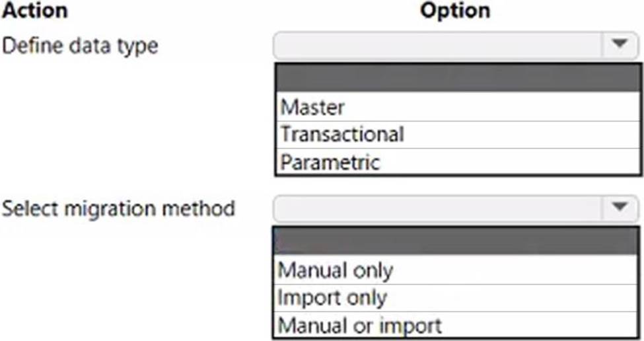Select the blank entry above Master
Image resolution: width=644 pixels, height=341 pixels.
click(457, 78)
